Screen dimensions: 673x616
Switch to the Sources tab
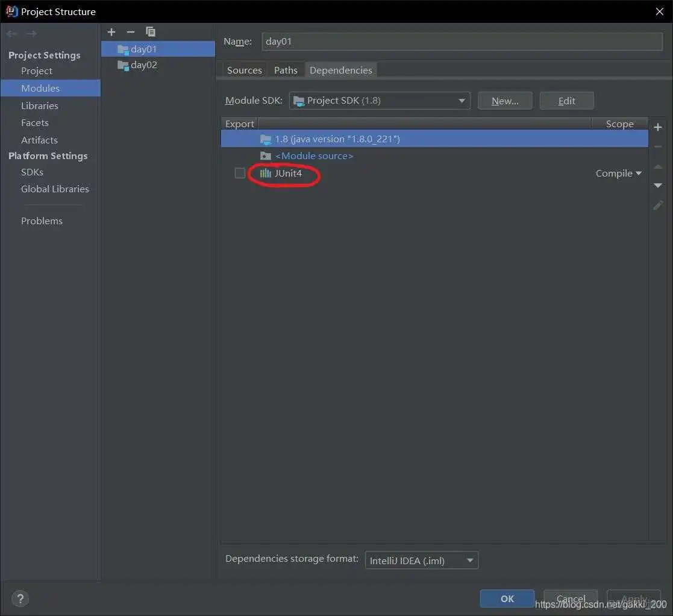(244, 69)
